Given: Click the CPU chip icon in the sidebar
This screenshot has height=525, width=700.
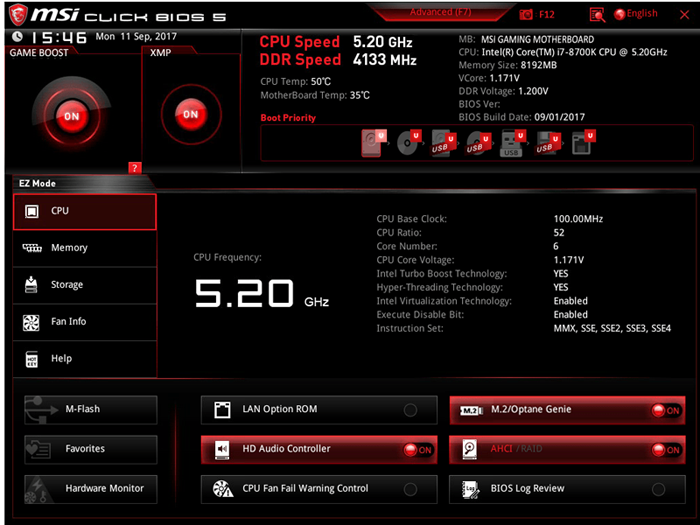Looking at the screenshot, I should [x=32, y=211].
